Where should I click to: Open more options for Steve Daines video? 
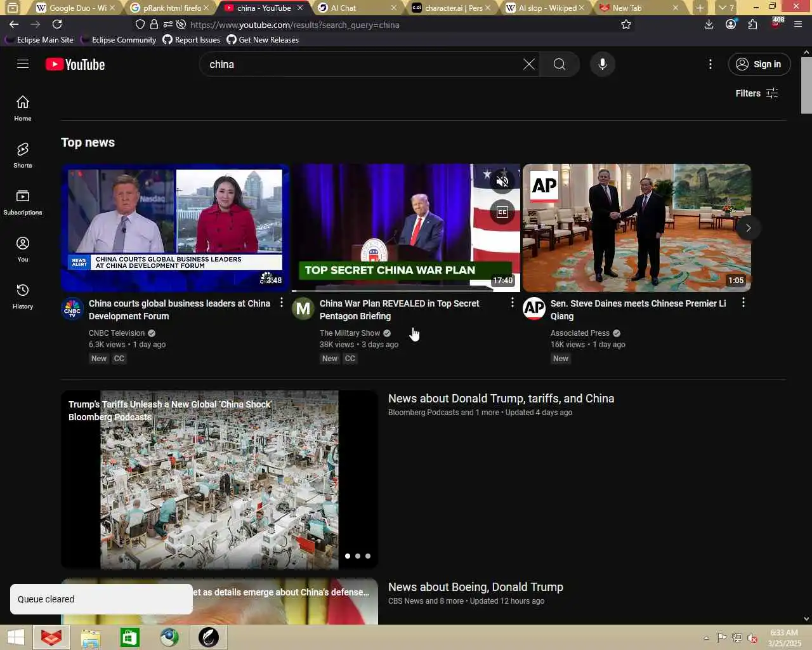coord(743,303)
